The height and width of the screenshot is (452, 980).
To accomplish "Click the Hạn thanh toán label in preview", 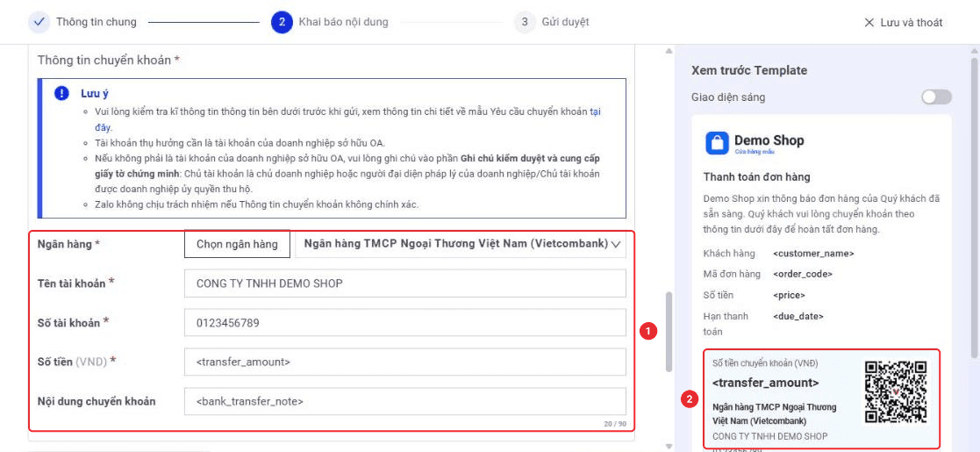I will tap(726, 324).
